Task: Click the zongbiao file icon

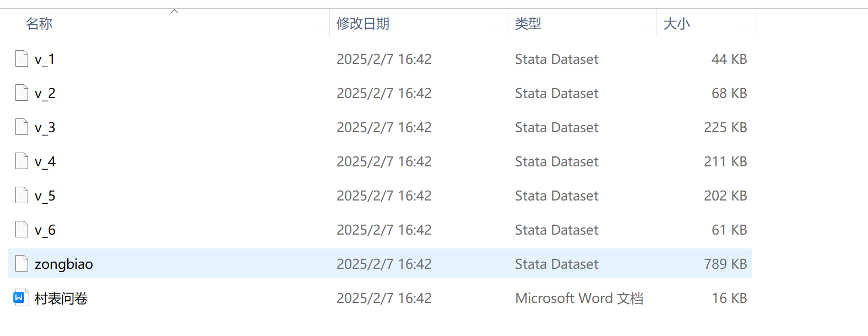Action: pyautogui.click(x=21, y=263)
